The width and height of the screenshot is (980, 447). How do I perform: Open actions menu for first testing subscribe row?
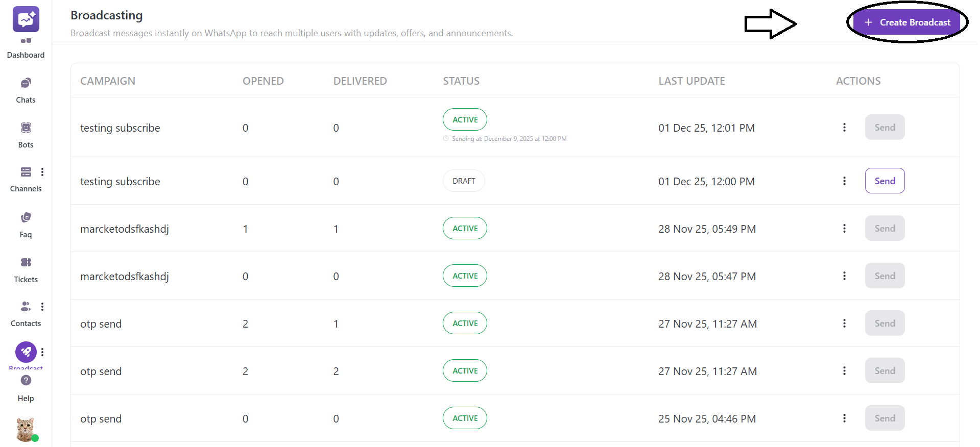pos(844,128)
